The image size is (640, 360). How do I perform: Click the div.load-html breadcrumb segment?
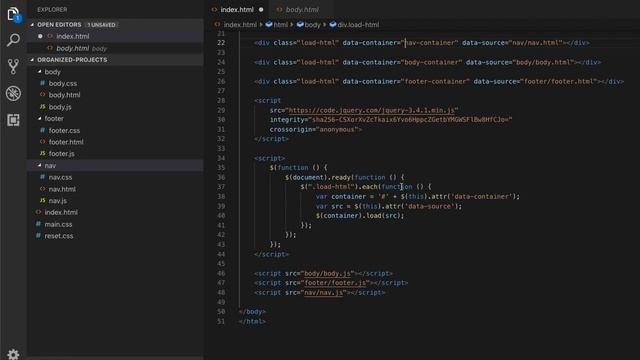coord(358,25)
